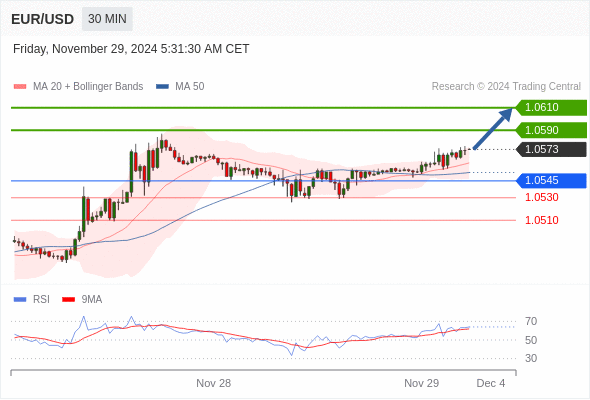The height and width of the screenshot is (400, 590).
Task: Click the Research © 2024 Trading Central text
Action: (506, 87)
